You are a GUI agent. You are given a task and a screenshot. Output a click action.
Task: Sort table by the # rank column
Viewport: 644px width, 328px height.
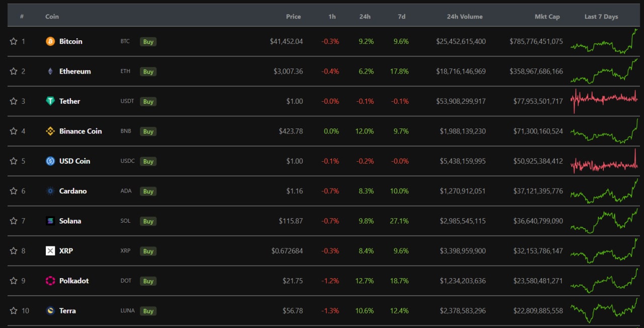[22, 17]
